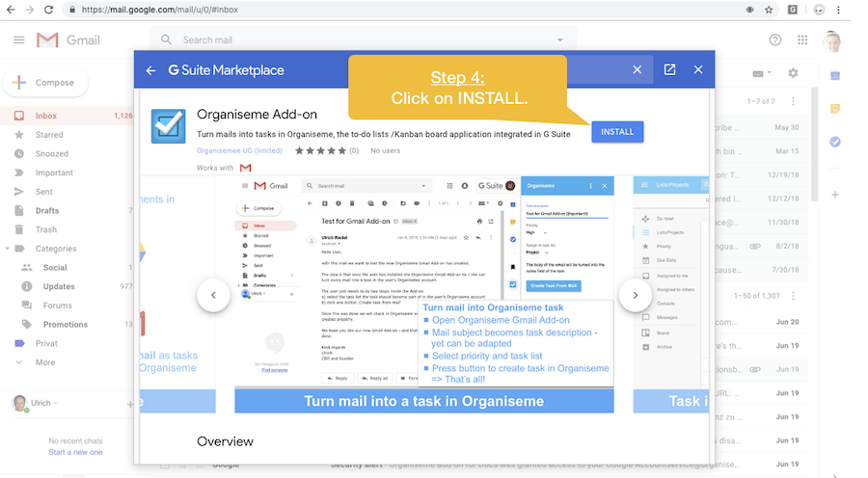Show previous screenshot in carousel
Viewport: 868px width, 478px height.
[213, 295]
